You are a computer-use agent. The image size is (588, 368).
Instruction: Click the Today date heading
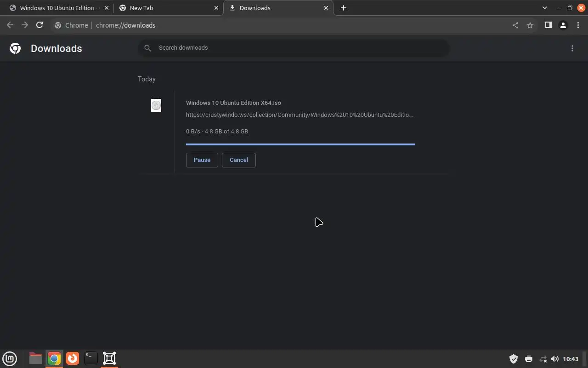[147, 79]
